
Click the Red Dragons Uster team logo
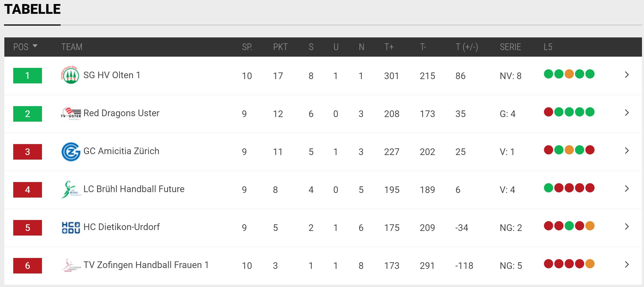(x=71, y=113)
